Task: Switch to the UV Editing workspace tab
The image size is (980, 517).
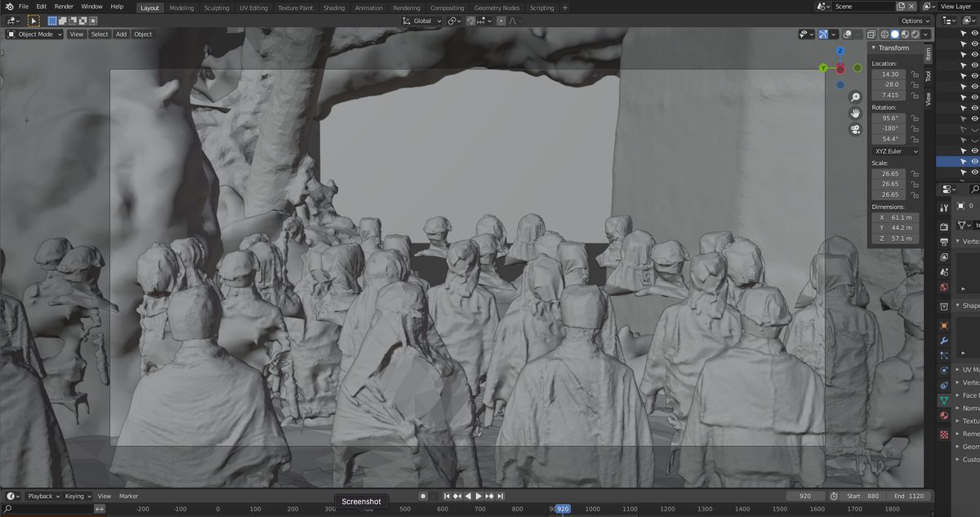Action: [253, 7]
